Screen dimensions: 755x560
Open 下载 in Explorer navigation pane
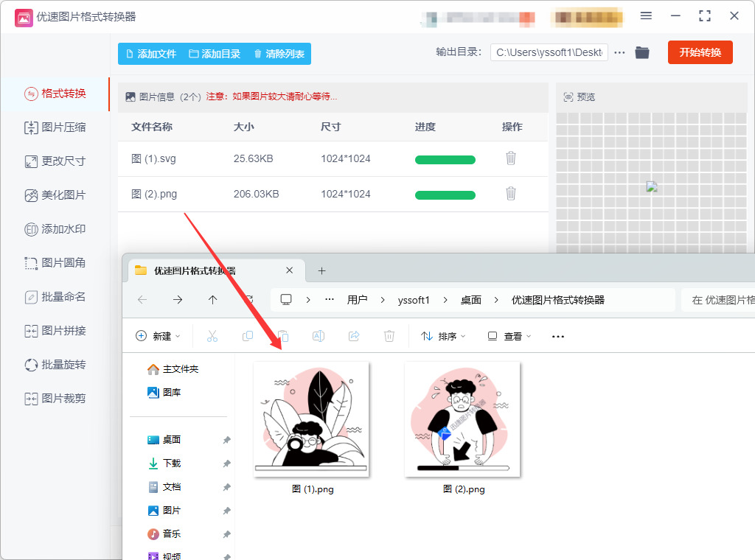164,463
